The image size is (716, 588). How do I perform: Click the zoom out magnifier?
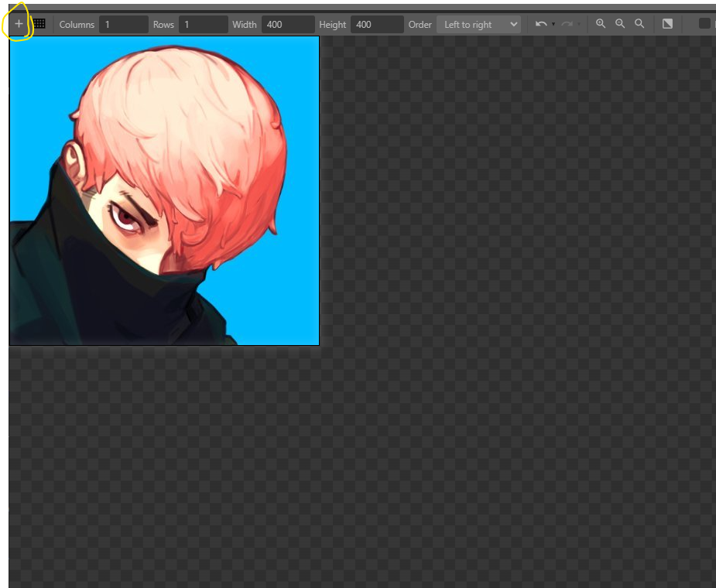coord(620,24)
